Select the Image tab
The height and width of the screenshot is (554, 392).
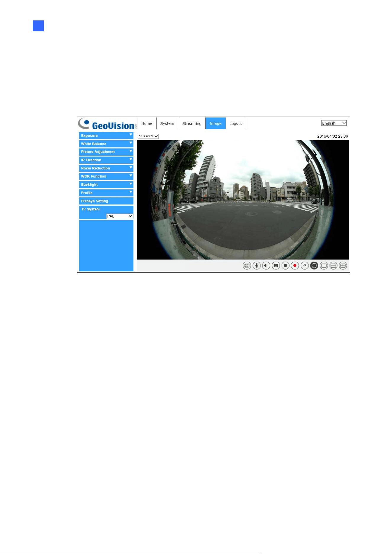coord(216,123)
